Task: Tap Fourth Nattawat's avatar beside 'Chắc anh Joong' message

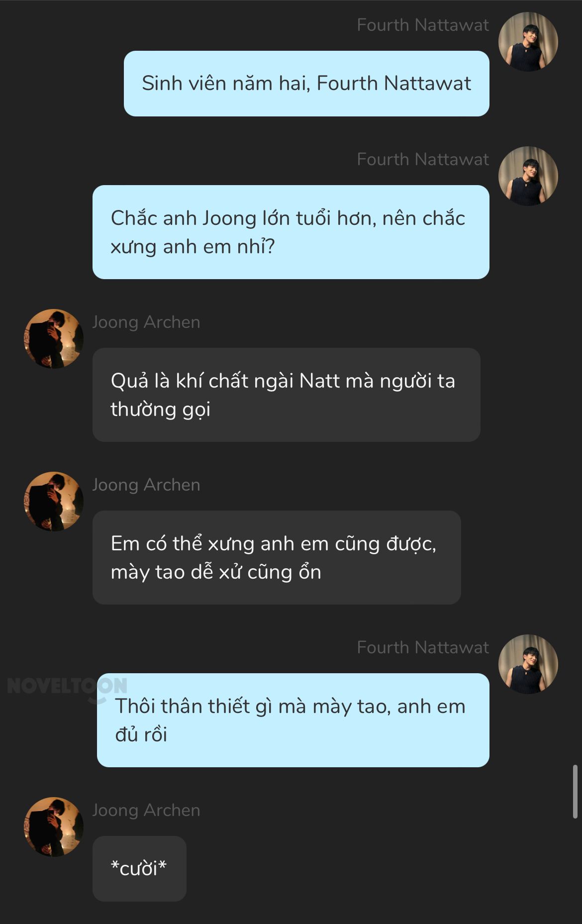Action: 528,176
